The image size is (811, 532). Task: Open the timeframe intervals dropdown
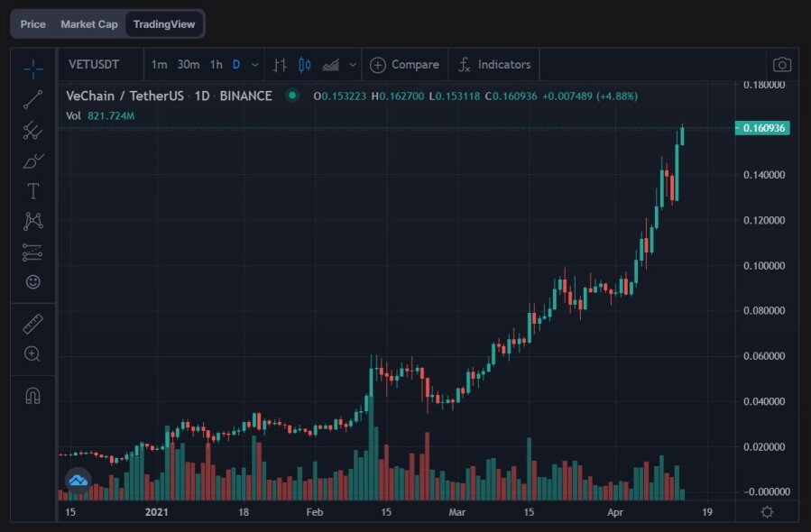pos(255,64)
